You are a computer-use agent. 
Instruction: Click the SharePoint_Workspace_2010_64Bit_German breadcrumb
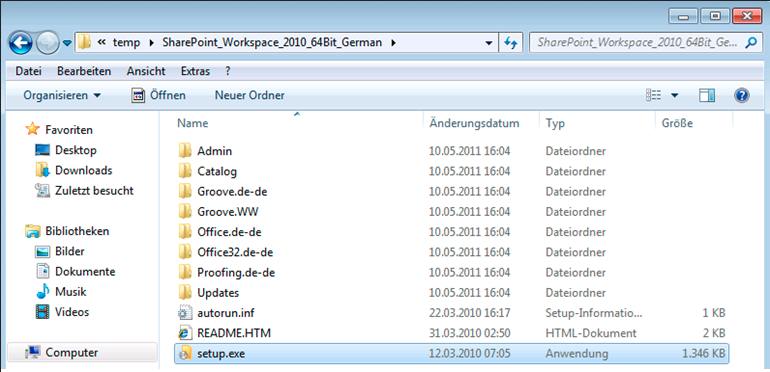pyautogui.click(x=272, y=43)
